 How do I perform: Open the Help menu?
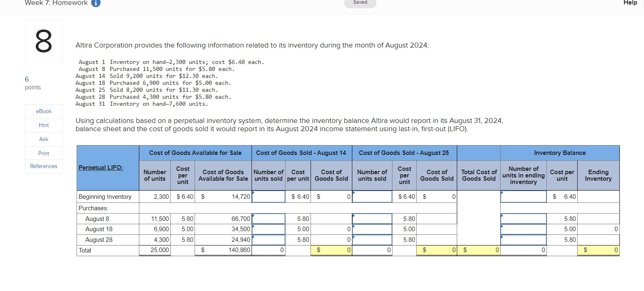pyautogui.click(x=630, y=2)
